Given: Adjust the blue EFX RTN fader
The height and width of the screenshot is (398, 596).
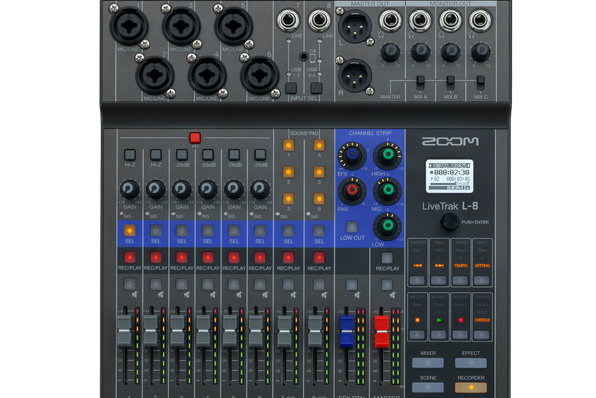Looking at the screenshot, I should (346, 331).
